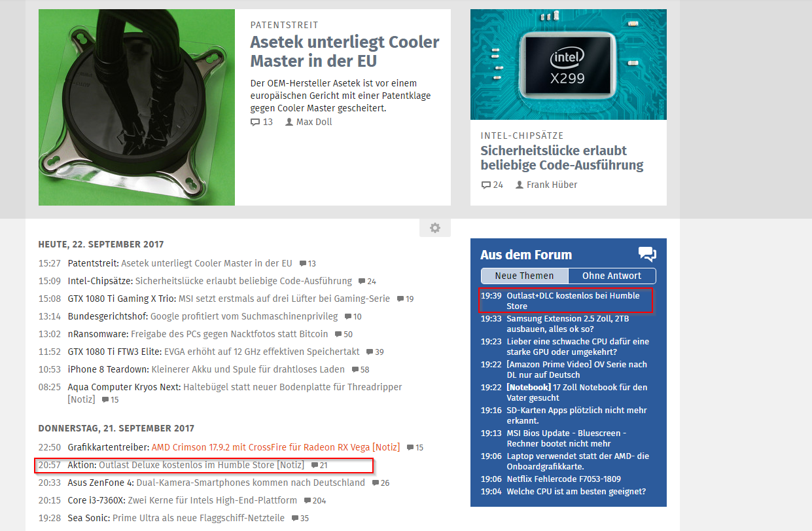Open forum thread Amazon Prime Video OV Serie
The height and width of the screenshot is (531, 812).
pyautogui.click(x=576, y=369)
